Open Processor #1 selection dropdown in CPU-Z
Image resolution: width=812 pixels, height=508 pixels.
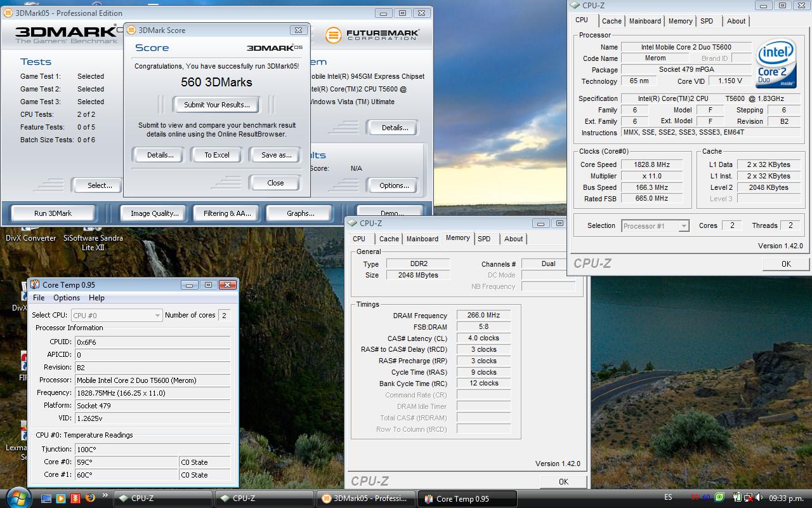coord(655,226)
